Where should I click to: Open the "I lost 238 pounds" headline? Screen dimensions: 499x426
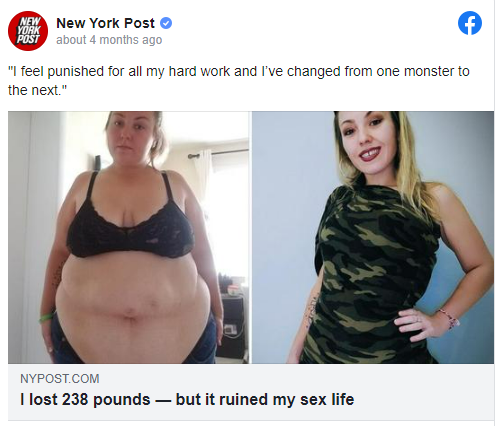pyautogui.click(x=187, y=400)
